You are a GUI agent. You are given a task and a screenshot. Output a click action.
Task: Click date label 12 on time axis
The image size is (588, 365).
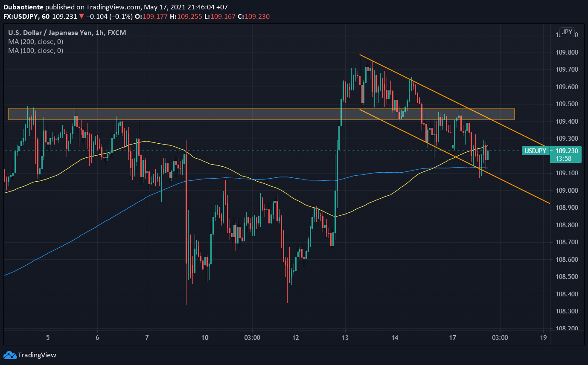(x=295, y=337)
